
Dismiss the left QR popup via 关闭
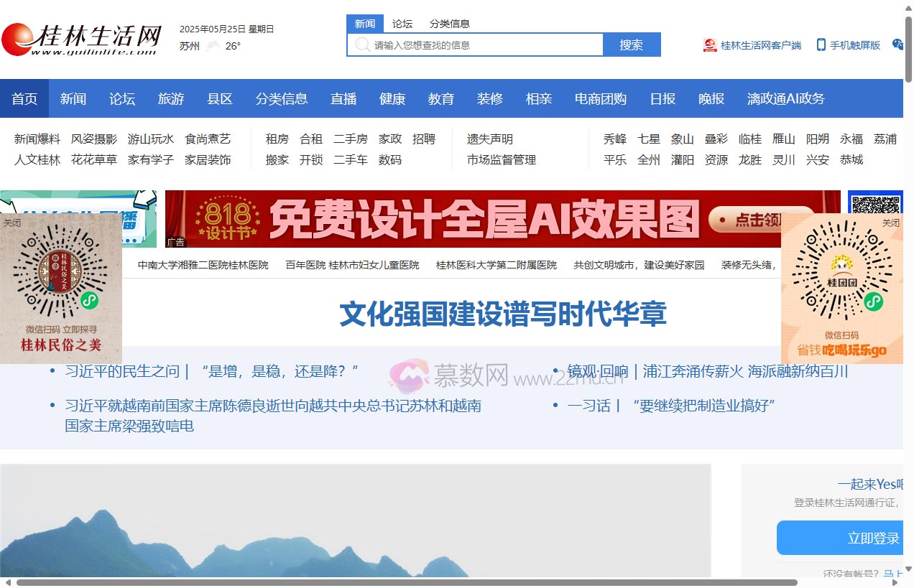point(12,223)
